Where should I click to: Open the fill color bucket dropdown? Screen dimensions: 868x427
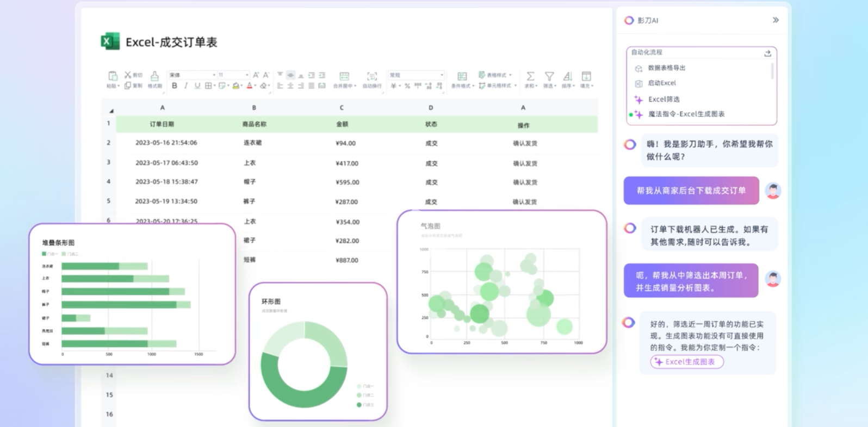237,85
